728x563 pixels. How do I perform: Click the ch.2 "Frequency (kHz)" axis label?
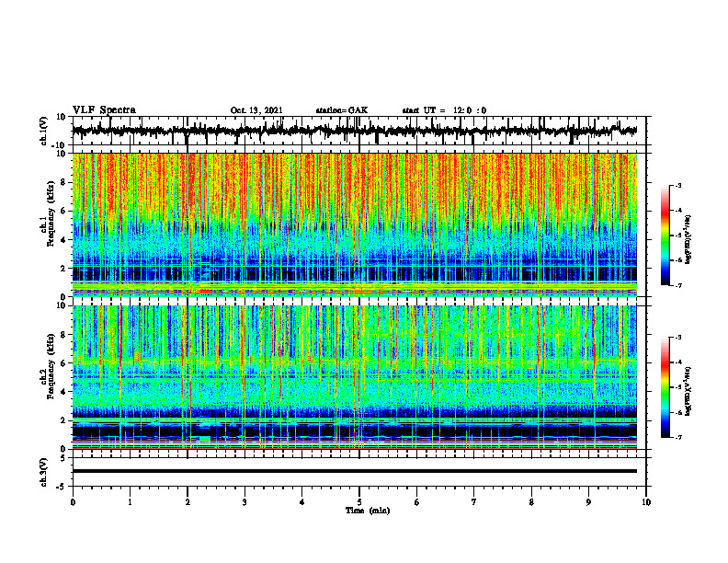coord(51,366)
